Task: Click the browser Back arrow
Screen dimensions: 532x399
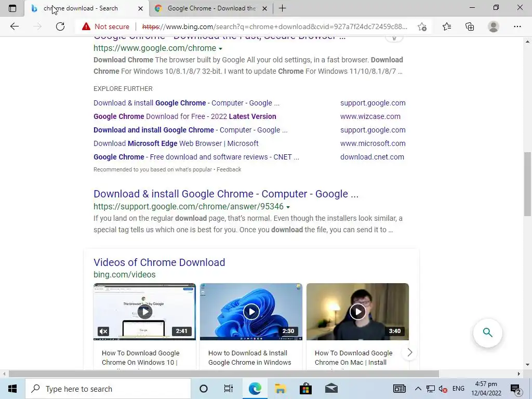Action: point(14,26)
